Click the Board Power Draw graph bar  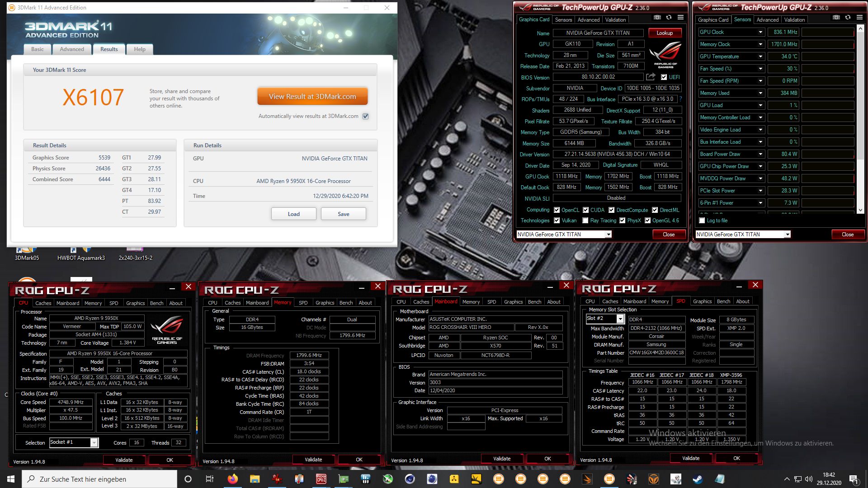click(x=828, y=154)
